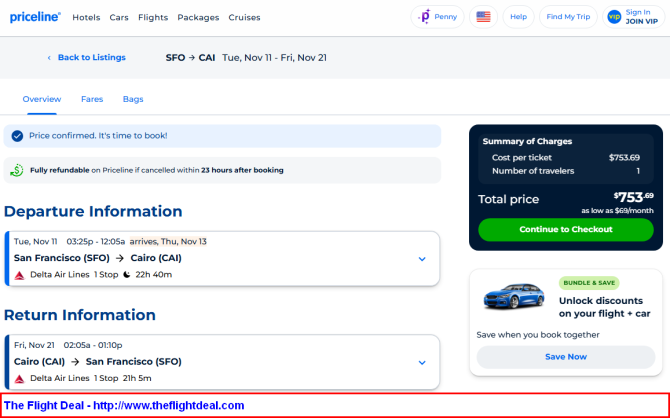670x418 pixels.
Task: Click the US flag country selector
Action: 483,17
